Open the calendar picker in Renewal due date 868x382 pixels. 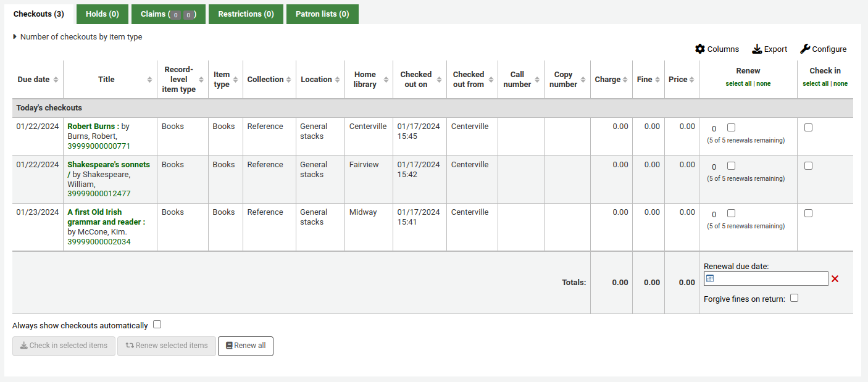coord(709,278)
